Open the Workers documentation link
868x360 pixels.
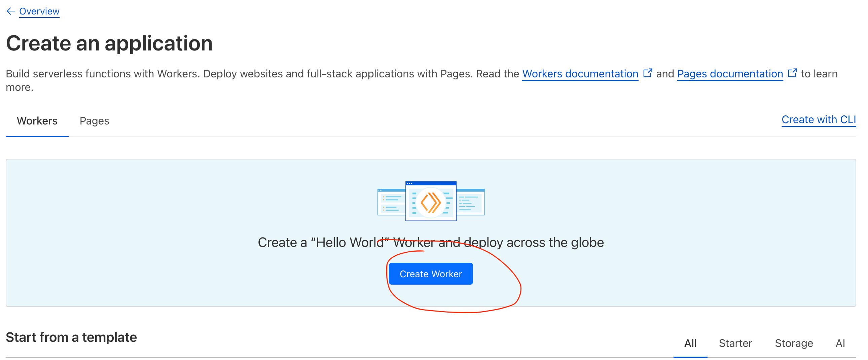click(580, 73)
